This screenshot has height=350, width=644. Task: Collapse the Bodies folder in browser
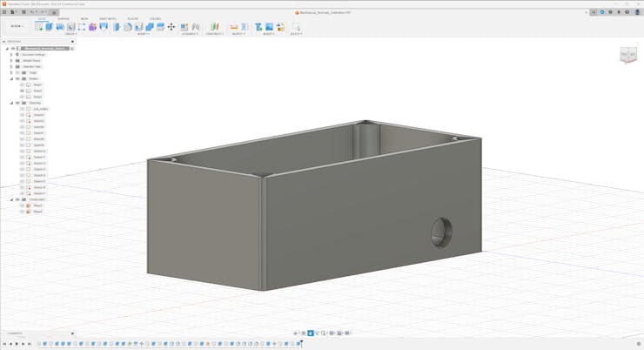pyautogui.click(x=11, y=78)
